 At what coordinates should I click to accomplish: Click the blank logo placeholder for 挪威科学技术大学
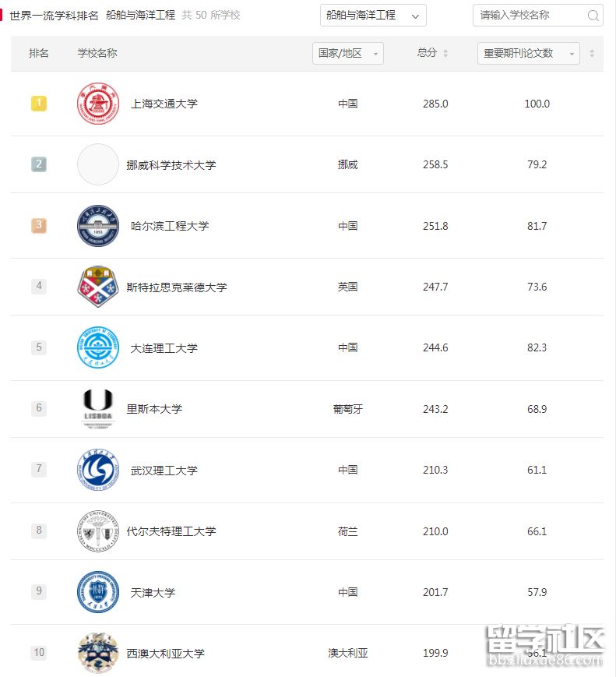[98, 164]
